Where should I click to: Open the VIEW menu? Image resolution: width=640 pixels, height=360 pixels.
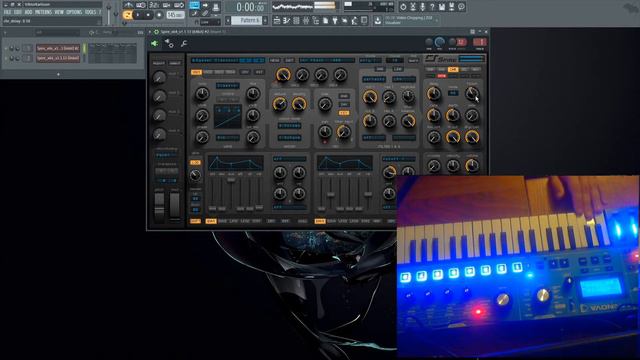pos(59,12)
